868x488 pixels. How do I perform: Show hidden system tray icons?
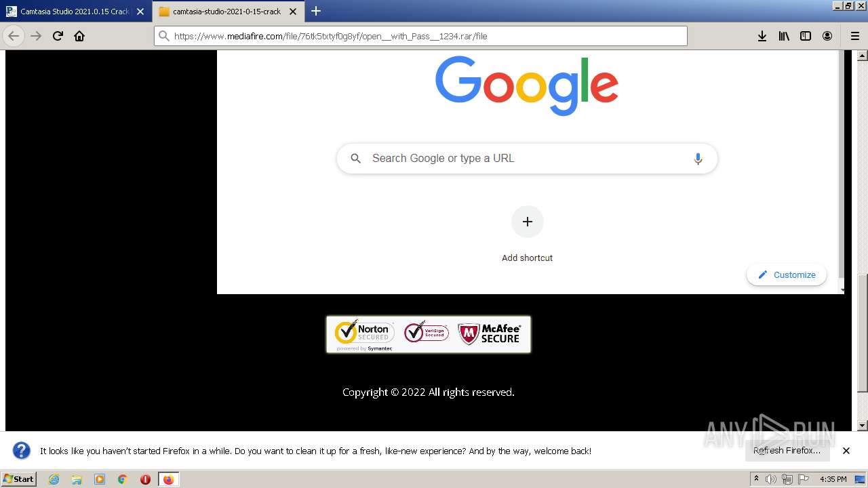pyautogui.click(x=756, y=479)
